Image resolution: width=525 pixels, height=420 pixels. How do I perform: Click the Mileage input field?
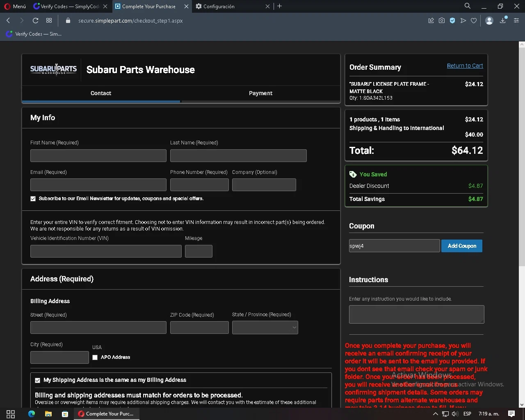click(x=199, y=251)
